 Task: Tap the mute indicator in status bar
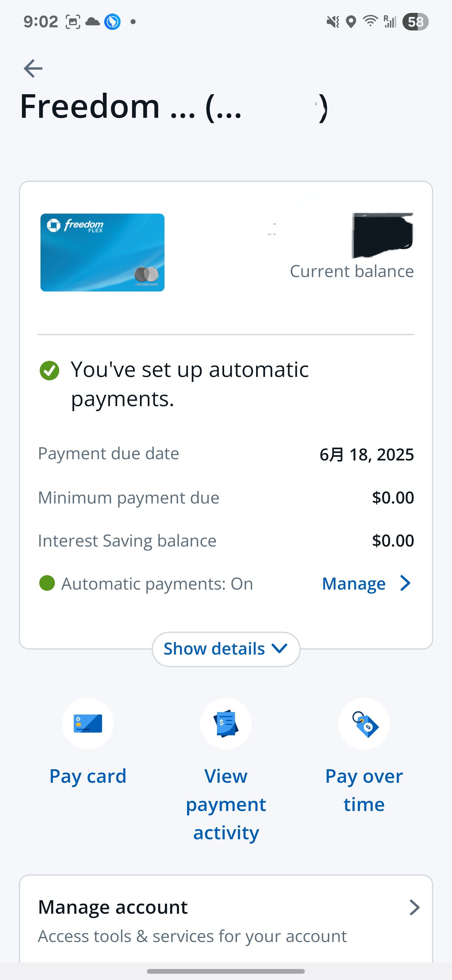333,22
